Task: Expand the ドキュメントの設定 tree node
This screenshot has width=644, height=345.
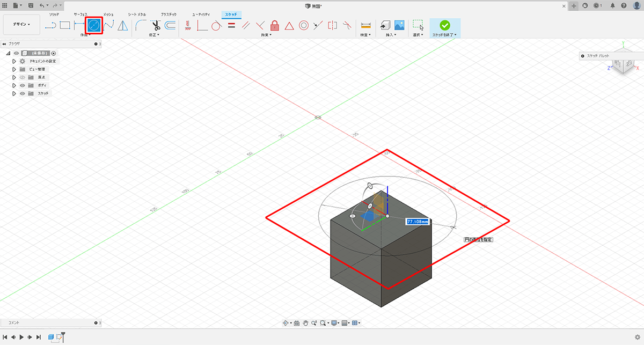Action: tap(14, 61)
